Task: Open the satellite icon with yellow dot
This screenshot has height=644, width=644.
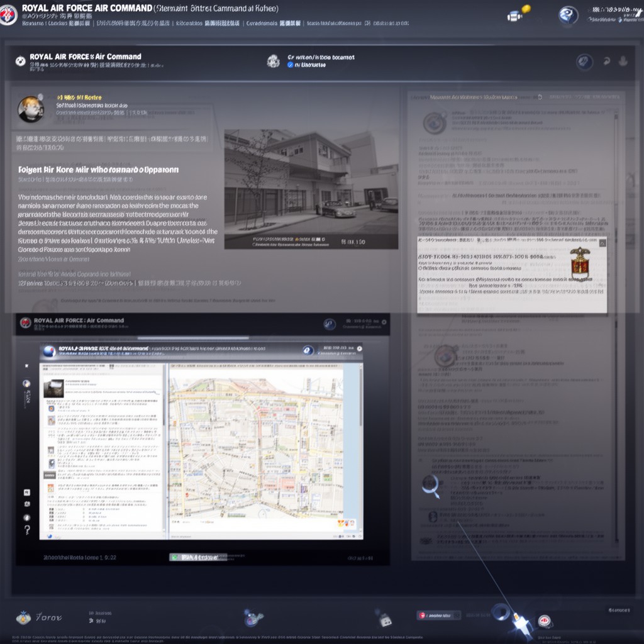Action: click(x=518, y=14)
